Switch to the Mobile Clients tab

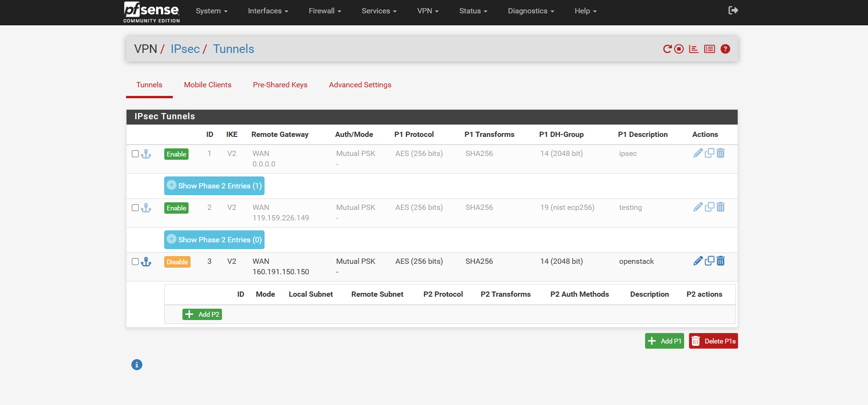click(208, 85)
